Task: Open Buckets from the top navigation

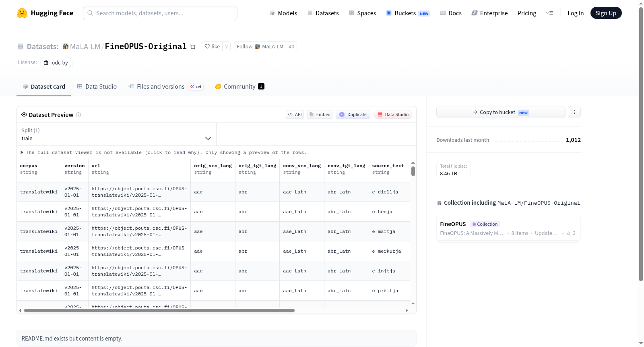Action: pyautogui.click(x=408, y=13)
